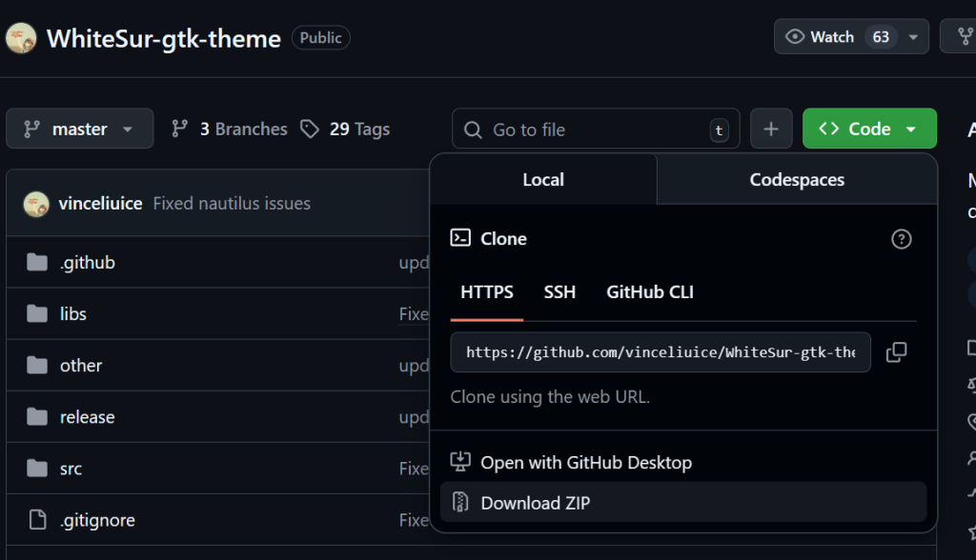Image resolution: width=976 pixels, height=560 pixels.
Task: Select the SSH clone option tab
Action: (559, 292)
